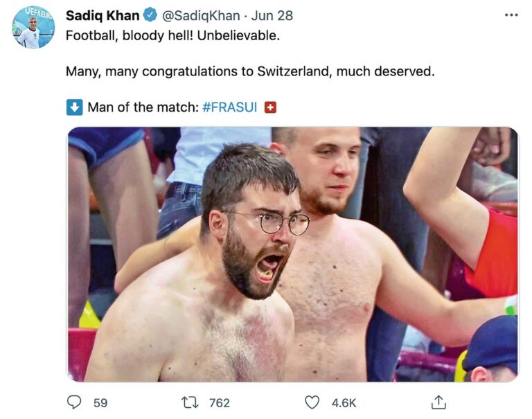Click the blue verified badge
The height and width of the screenshot is (419, 532).
[150, 15]
